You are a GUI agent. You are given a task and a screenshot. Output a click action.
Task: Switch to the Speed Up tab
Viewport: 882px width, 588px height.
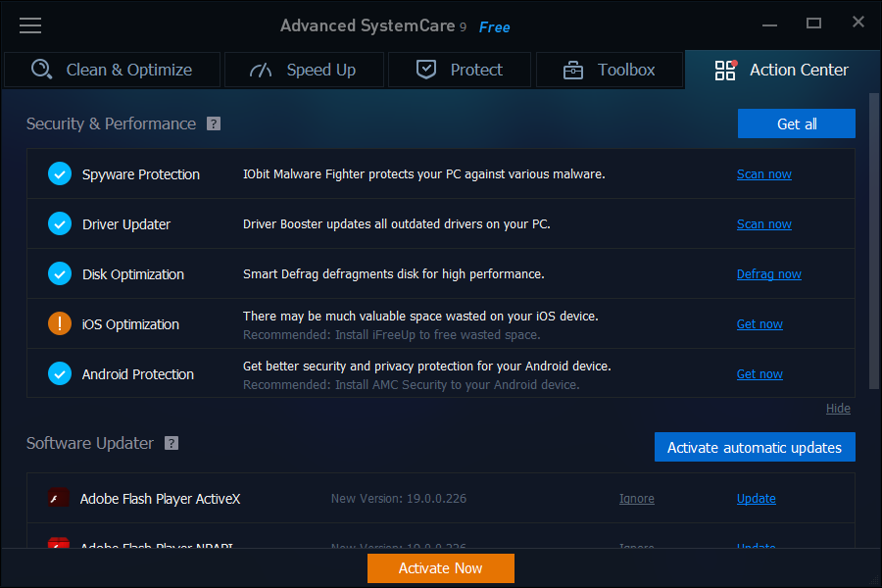[305, 70]
